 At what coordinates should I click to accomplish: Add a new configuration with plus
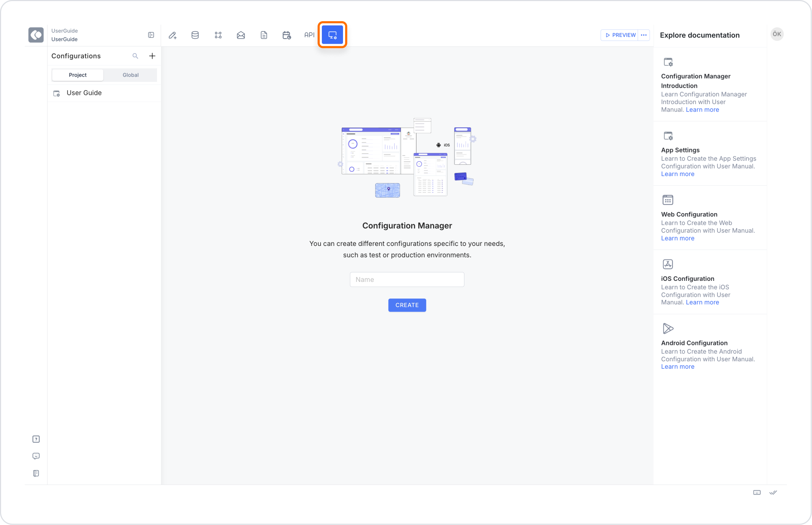[x=152, y=56]
